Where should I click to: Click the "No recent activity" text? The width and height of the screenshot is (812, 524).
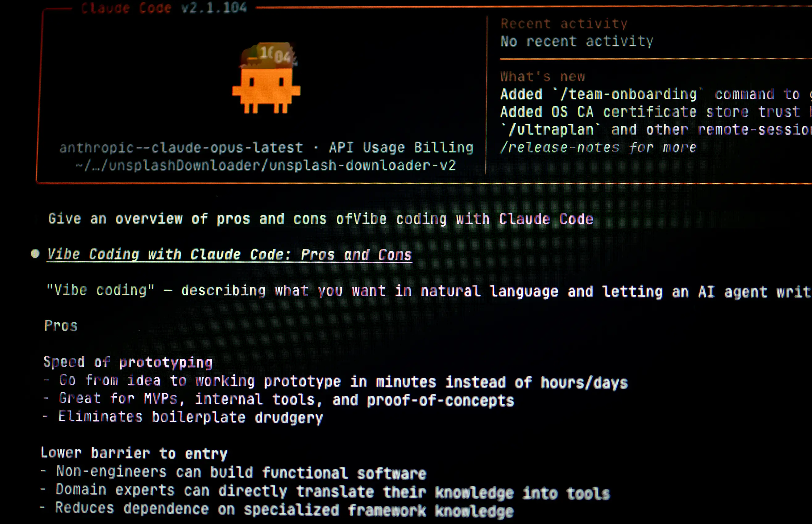click(577, 41)
